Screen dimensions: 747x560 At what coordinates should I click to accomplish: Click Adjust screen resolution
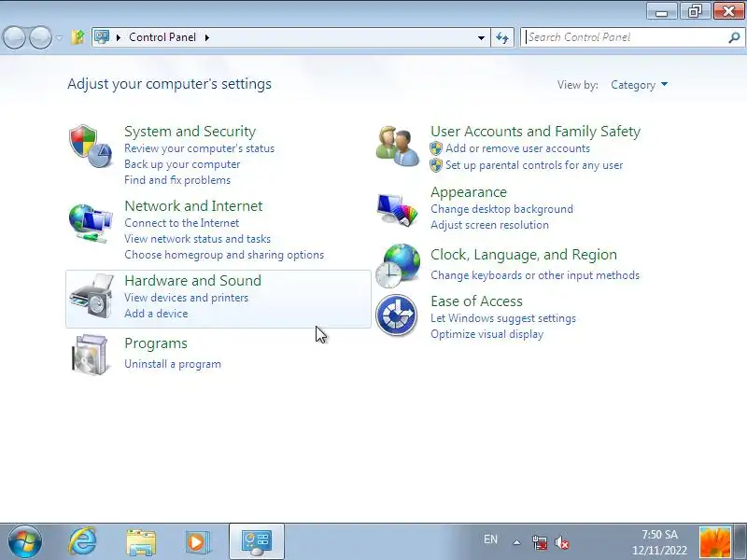click(x=489, y=225)
